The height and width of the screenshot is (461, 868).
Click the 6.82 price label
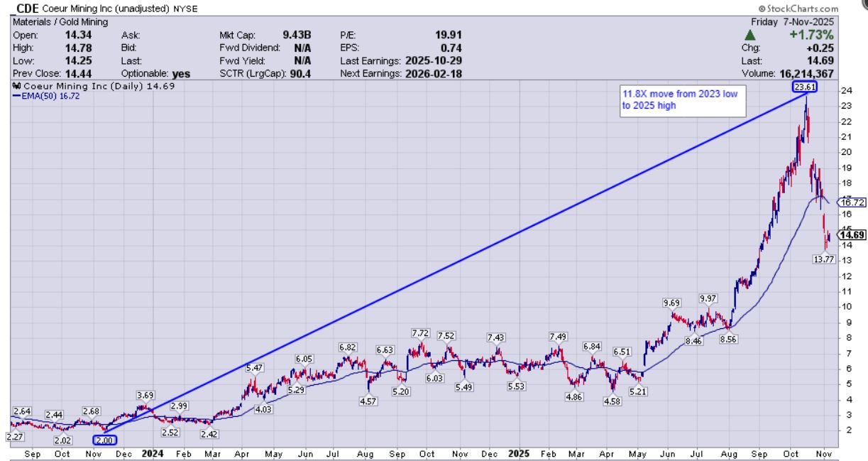pyautogui.click(x=348, y=347)
